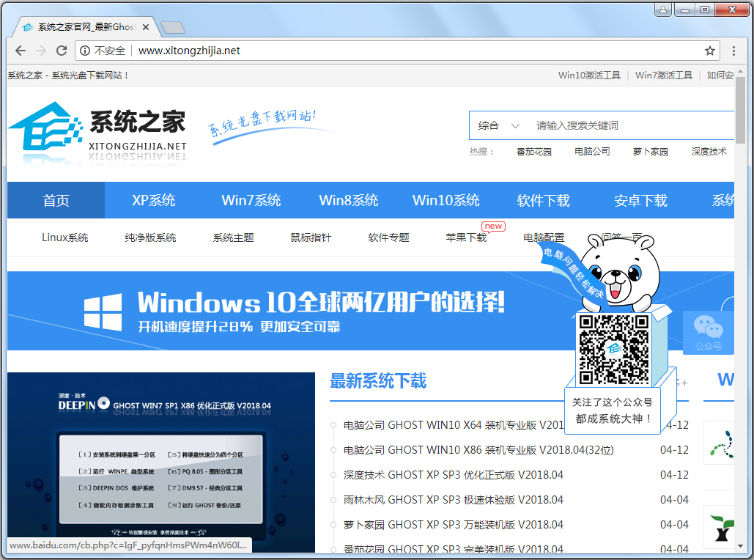Image resolution: width=754 pixels, height=560 pixels.
Task: Reload the page with refresh icon
Action: tap(62, 51)
